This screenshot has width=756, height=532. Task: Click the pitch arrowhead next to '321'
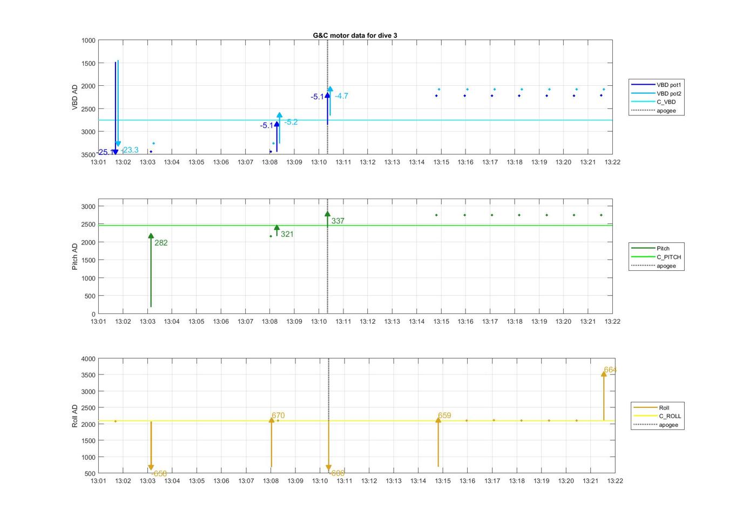(277, 228)
